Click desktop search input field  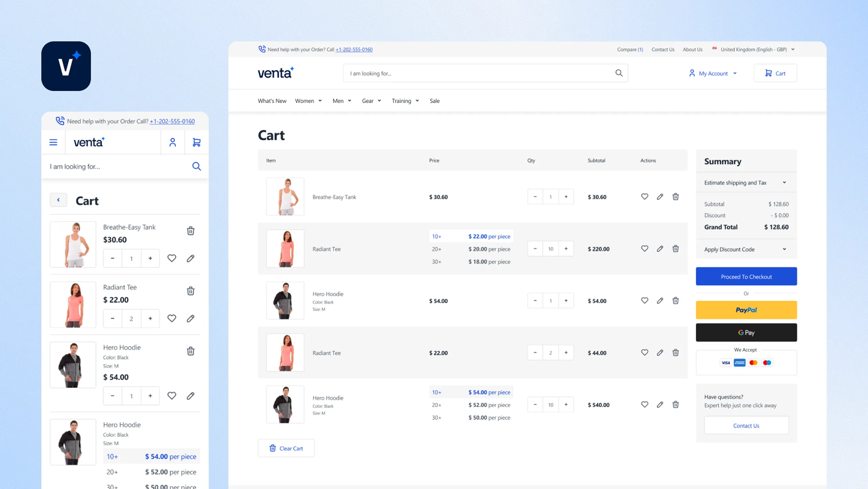click(479, 73)
